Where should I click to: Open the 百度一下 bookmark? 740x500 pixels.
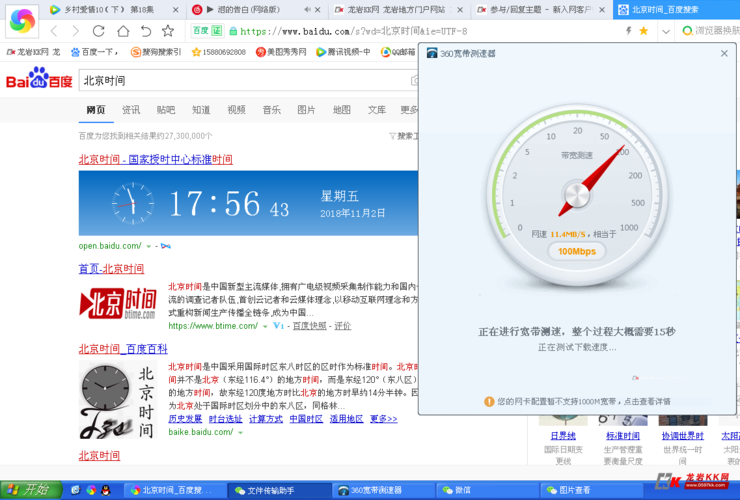coord(94,52)
